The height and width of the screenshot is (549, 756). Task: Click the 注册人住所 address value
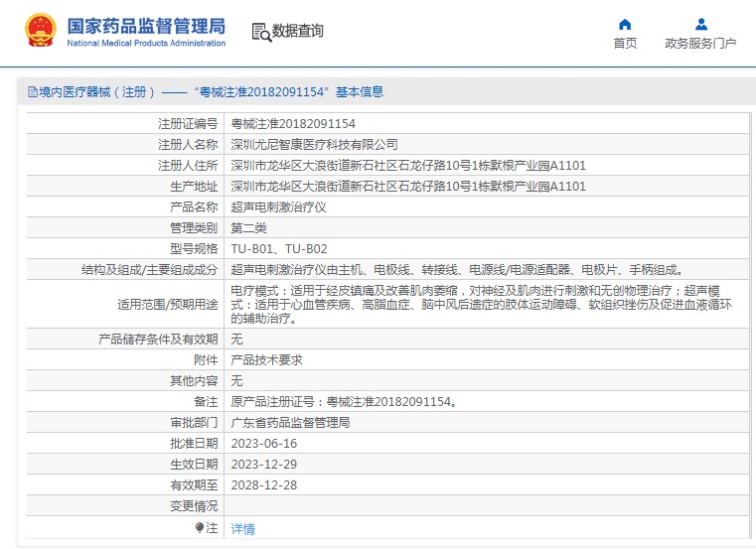click(x=408, y=166)
